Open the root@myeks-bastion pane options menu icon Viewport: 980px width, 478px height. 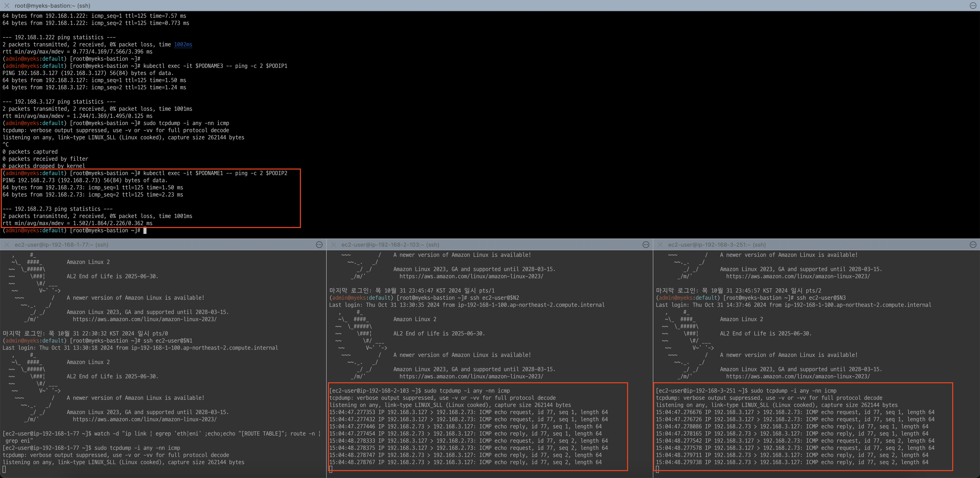click(973, 6)
